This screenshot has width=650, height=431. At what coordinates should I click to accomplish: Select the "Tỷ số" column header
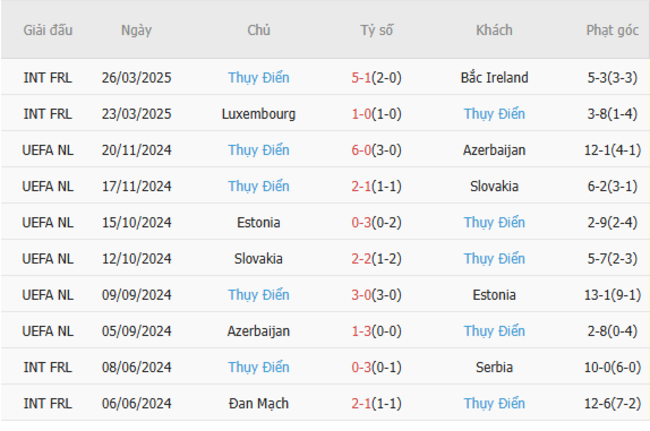click(x=376, y=30)
